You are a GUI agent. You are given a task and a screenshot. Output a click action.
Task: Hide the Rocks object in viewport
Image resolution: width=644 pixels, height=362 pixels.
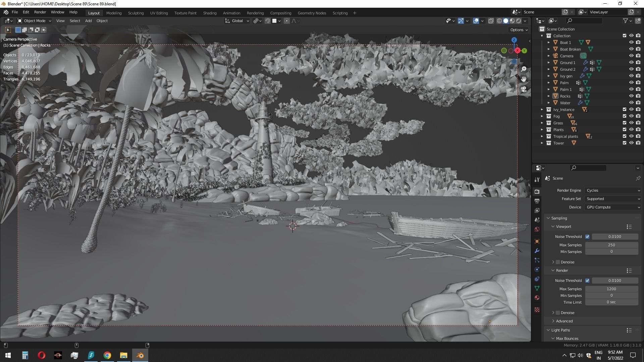pyautogui.click(x=631, y=96)
